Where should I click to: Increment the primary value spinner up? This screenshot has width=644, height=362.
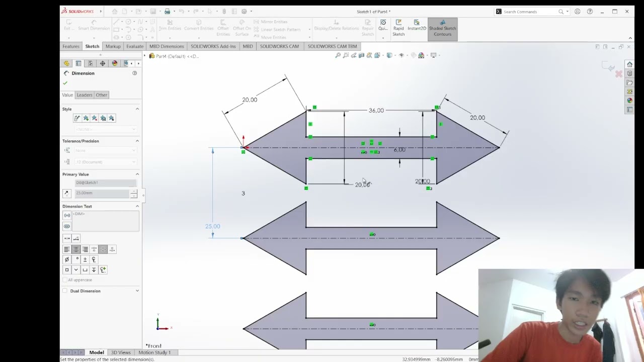[x=133, y=191]
